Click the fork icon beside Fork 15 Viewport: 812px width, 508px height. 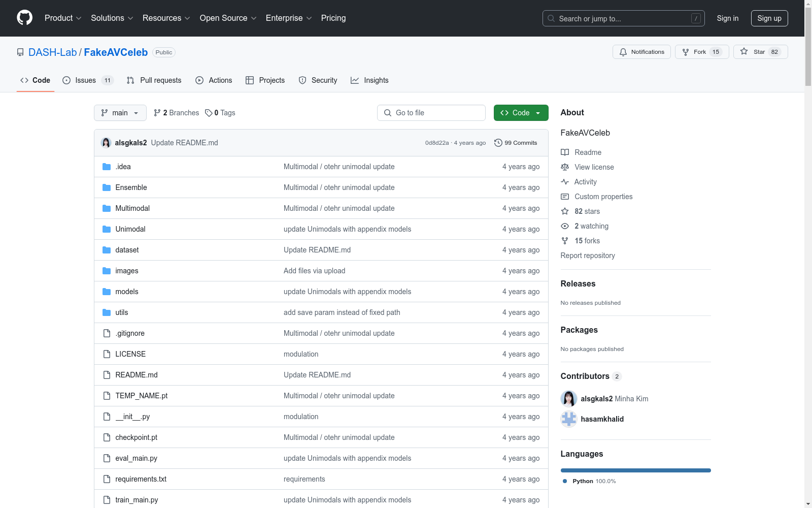point(686,52)
